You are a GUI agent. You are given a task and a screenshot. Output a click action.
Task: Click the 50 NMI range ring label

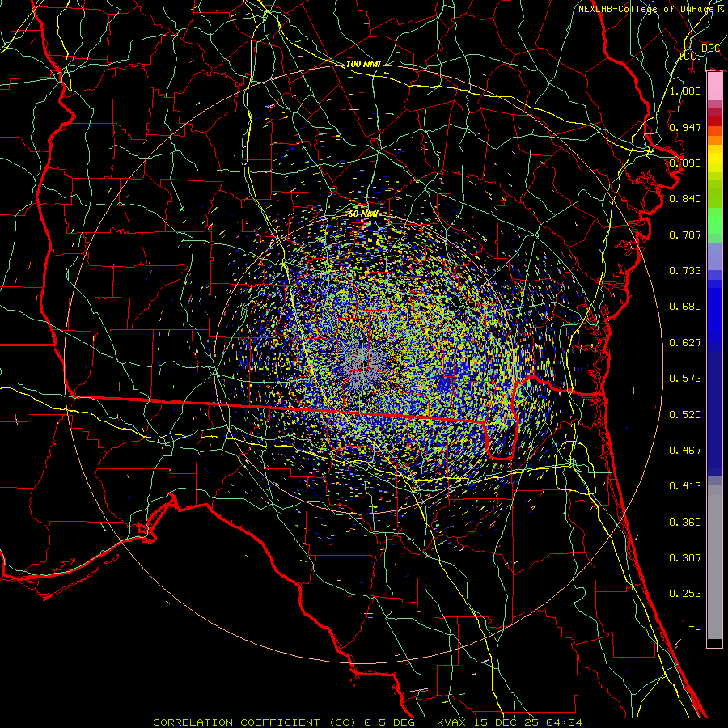363,214
